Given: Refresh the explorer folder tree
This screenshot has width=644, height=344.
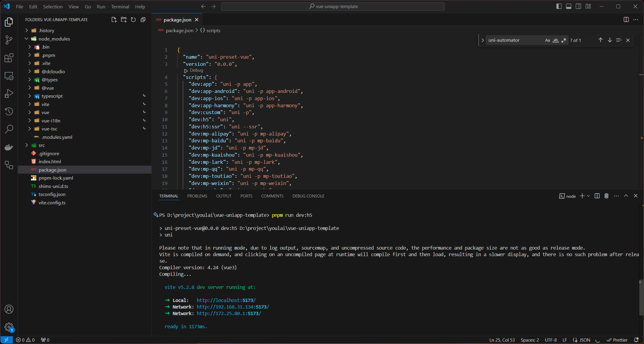Looking at the screenshot, I should pyautogui.click(x=133, y=20).
